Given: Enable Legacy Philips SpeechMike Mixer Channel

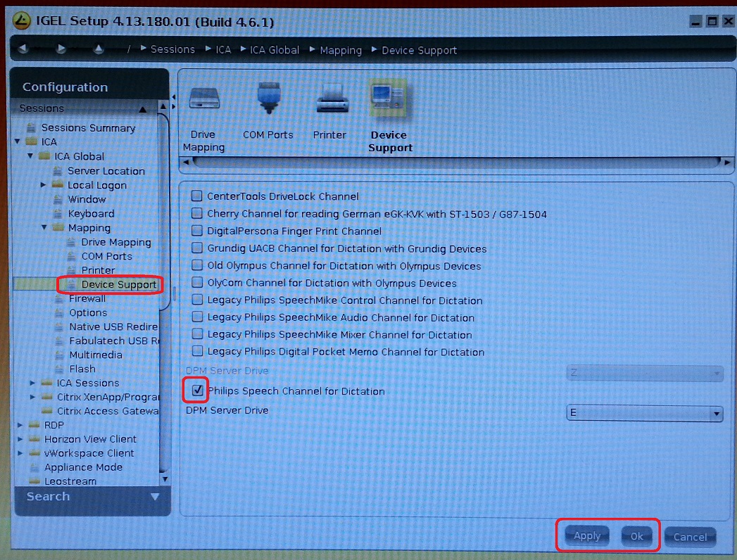Looking at the screenshot, I should coord(197,334).
